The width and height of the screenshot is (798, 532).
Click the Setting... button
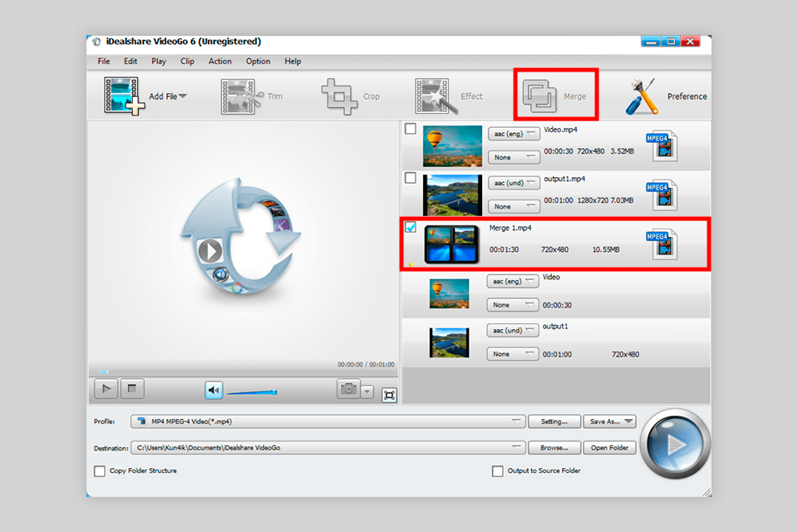point(554,421)
